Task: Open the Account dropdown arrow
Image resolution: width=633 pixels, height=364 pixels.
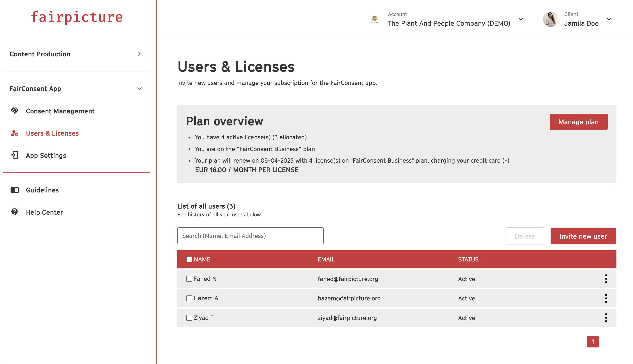Action: [521, 19]
